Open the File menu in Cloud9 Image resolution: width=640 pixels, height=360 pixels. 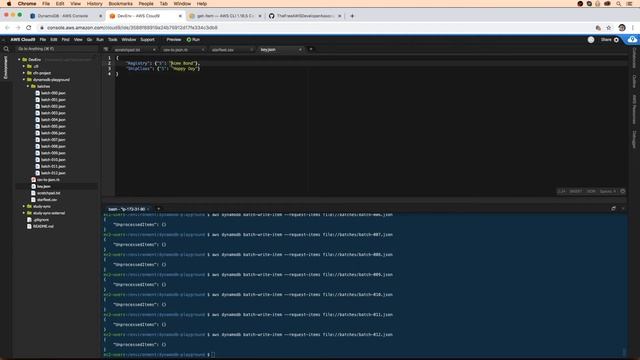point(43,40)
